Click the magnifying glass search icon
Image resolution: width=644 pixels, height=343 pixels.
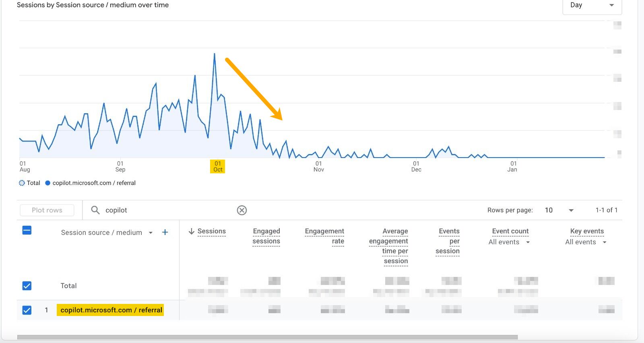coord(95,210)
